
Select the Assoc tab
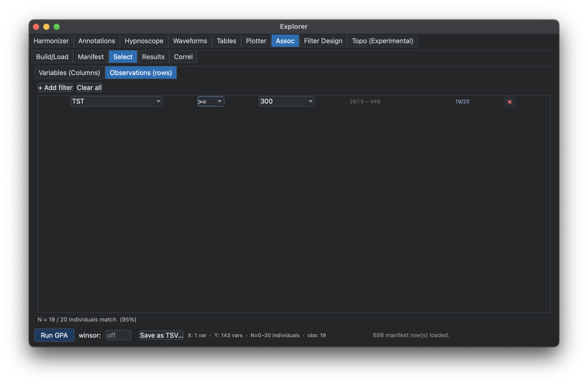point(285,41)
